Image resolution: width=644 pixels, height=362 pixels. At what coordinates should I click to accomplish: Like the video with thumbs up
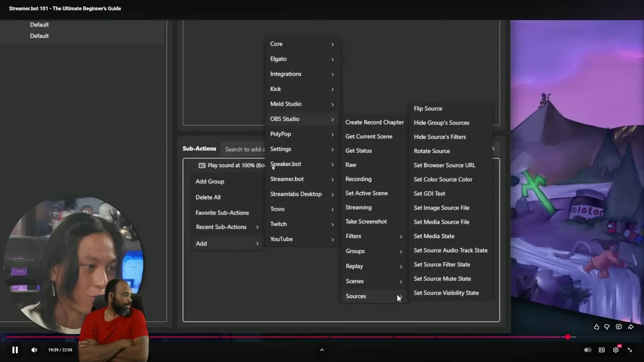[596, 327]
